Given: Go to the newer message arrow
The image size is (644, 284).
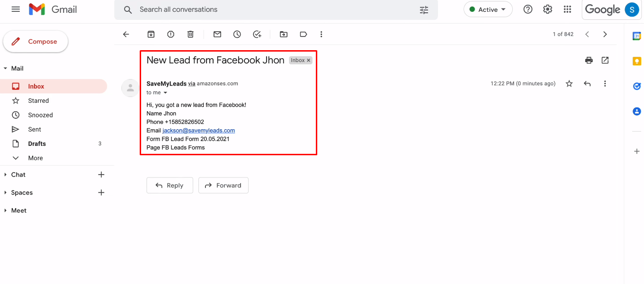Looking at the screenshot, I should coord(587,34).
